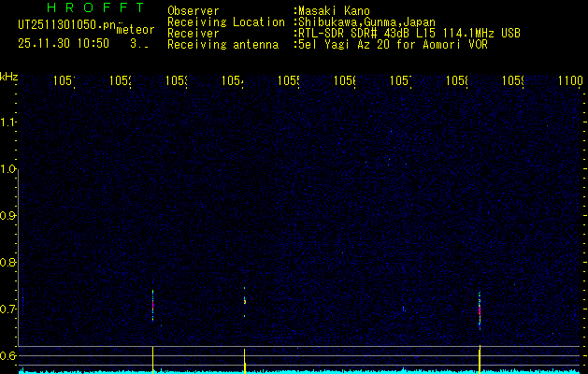Click the 0.6 frequency axis label
Image resolution: width=588 pixels, height=374 pixels.
[x=7, y=355]
